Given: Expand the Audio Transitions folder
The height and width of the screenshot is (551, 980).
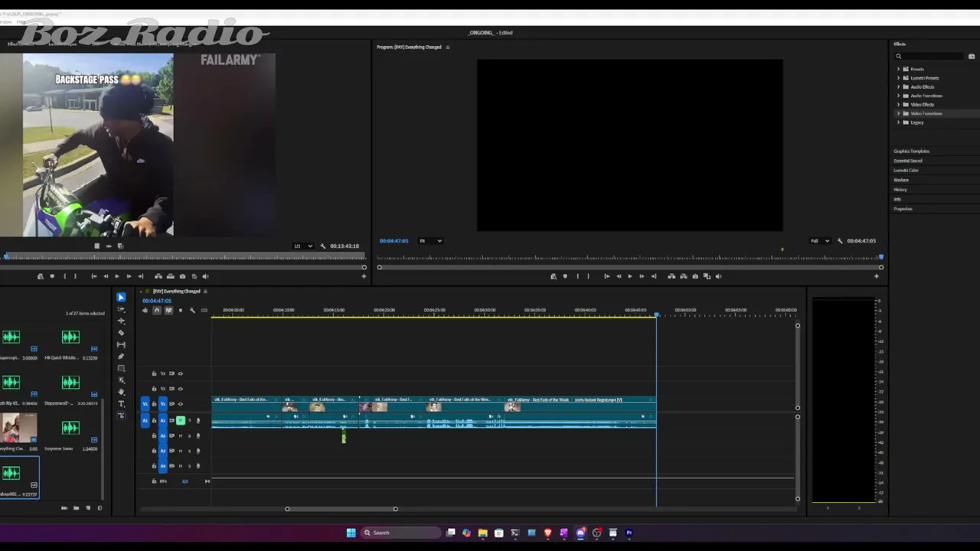Looking at the screenshot, I should pos(898,96).
